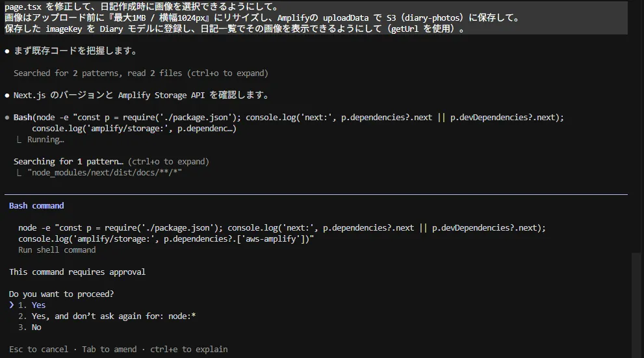
Task: Click the bullet next to the Bash(node -e tool call
Action: (x=6, y=118)
